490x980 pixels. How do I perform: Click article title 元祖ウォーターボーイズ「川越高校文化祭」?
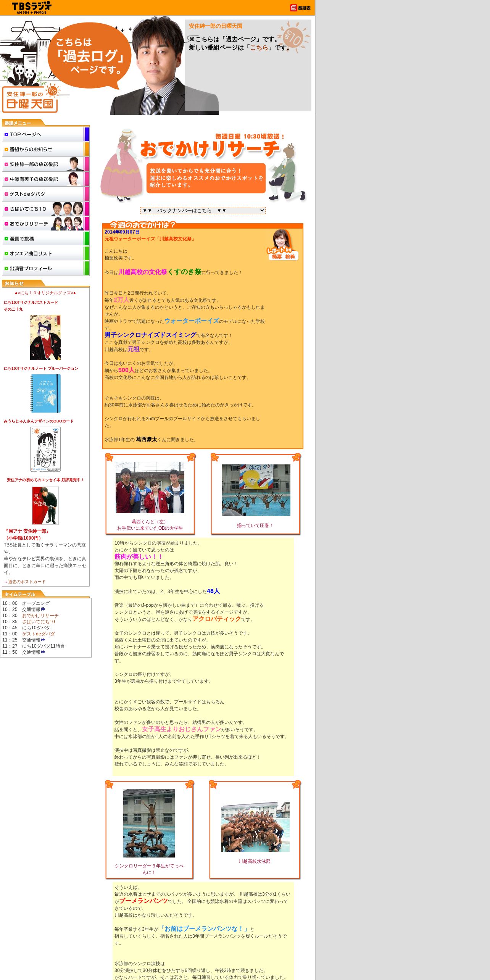point(150,239)
